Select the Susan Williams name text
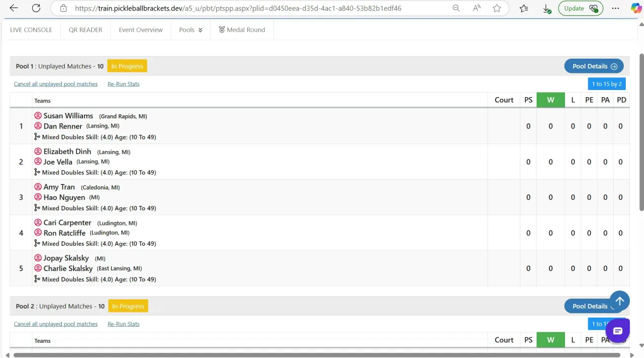This screenshot has height=358, width=644. (68, 116)
